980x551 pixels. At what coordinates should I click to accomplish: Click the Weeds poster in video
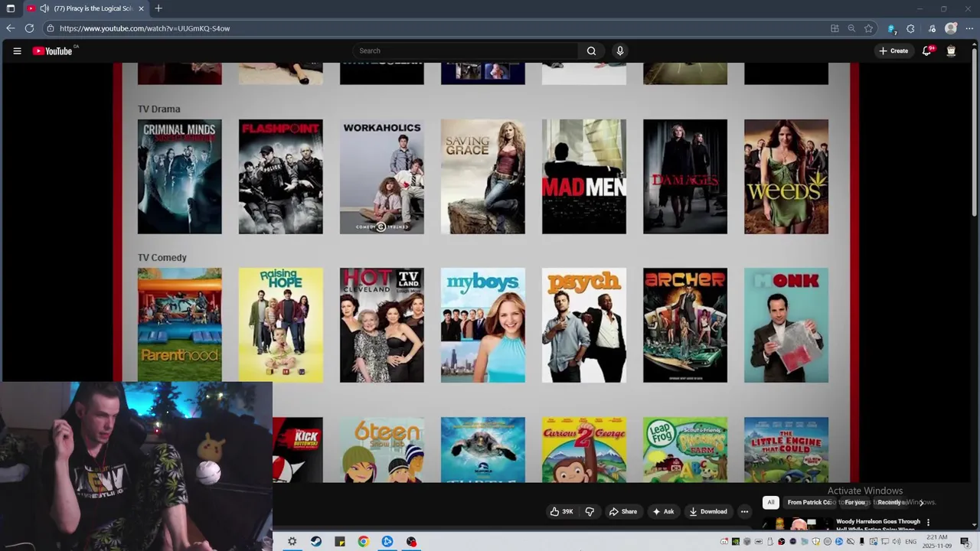tap(786, 177)
